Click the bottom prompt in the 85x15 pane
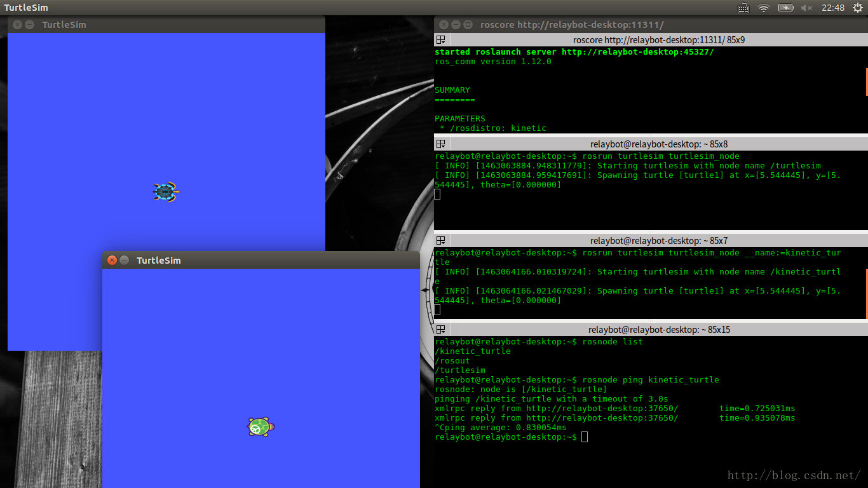The width and height of the screenshot is (868, 488). (512, 437)
